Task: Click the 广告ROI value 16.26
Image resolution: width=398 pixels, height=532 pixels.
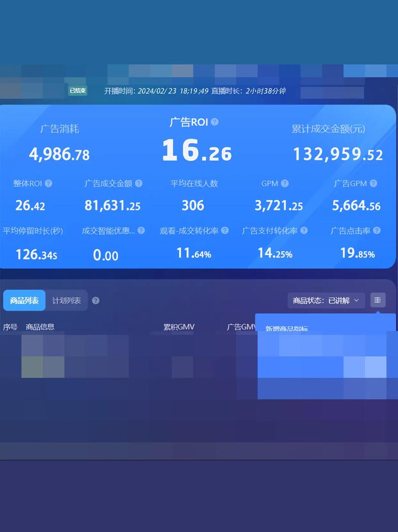Action: pyautogui.click(x=197, y=150)
